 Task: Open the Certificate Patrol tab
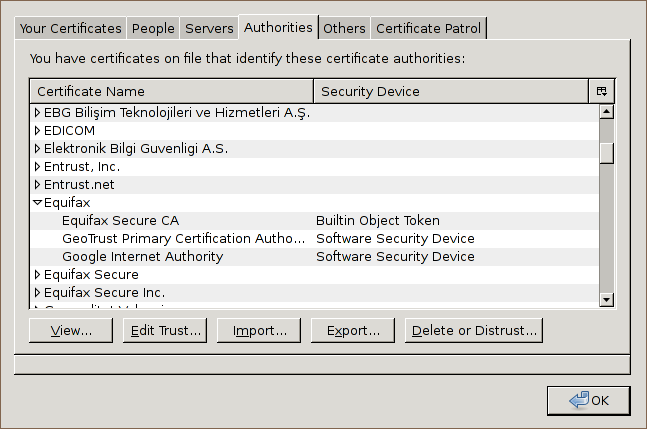428,28
